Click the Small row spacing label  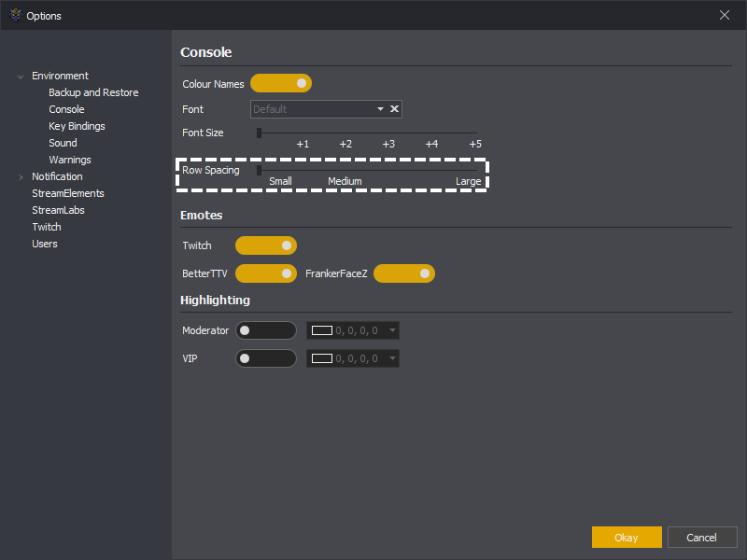coord(281,181)
